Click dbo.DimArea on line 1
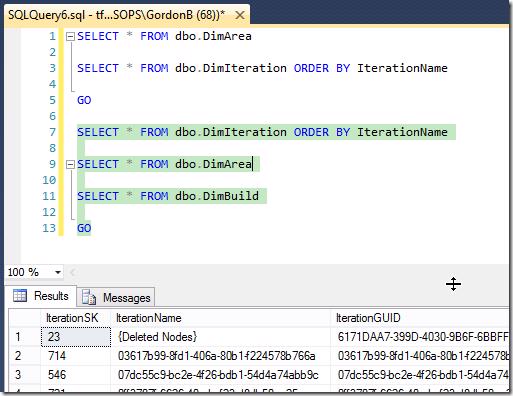This screenshot has height=396, width=513. click(x=213, y=36)
